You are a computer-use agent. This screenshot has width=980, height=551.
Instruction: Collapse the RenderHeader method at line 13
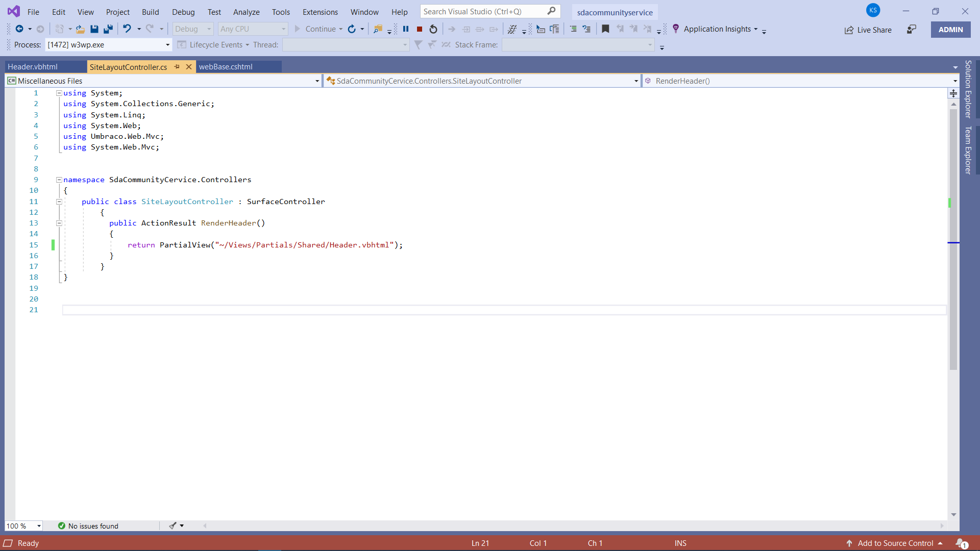point(59,223)
